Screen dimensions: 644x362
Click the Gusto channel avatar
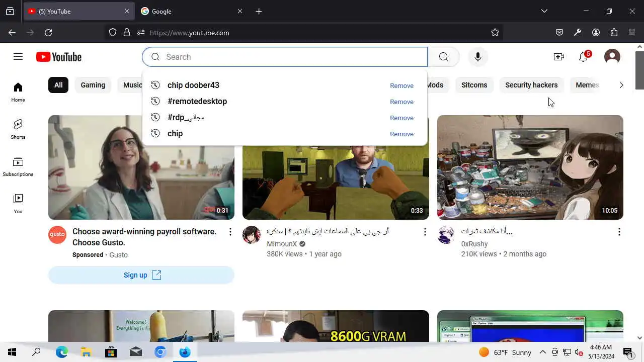[57, 235]
